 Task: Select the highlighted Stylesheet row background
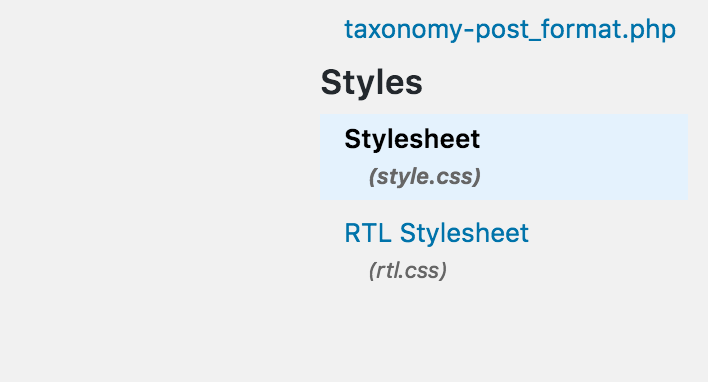[x=504, y=157]
